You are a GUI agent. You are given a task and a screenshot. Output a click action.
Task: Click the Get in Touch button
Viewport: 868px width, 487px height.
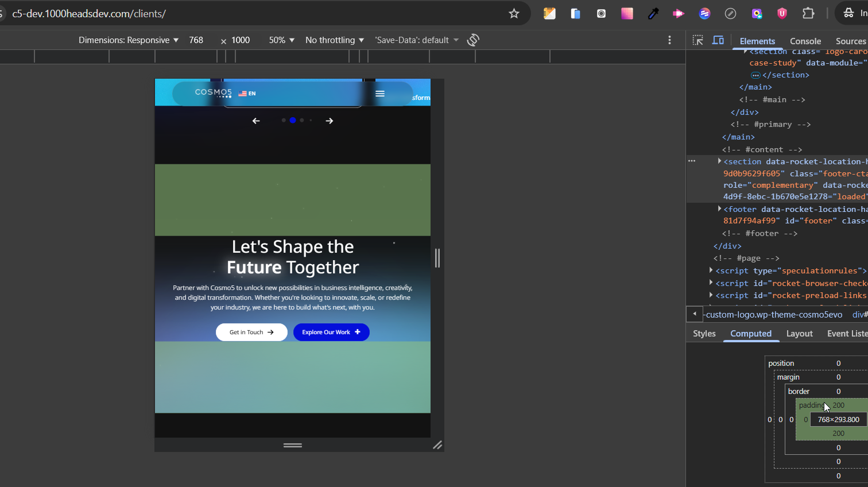[251, 332]
